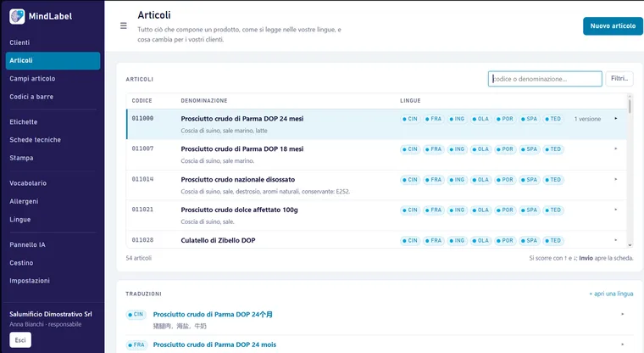Click FRA badge in Traduzioni section
This screenshot has width=644, height=353.
(x=136, y=345)
